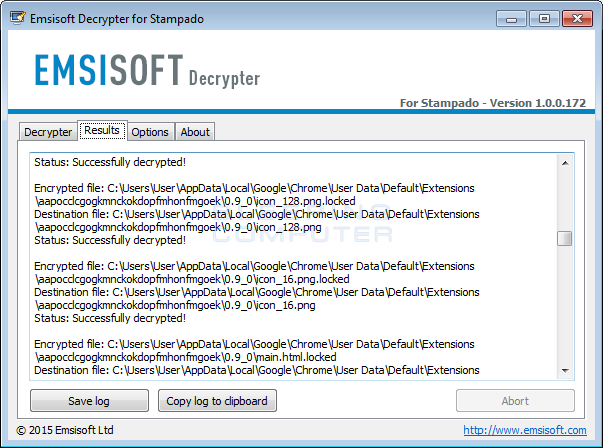This screenshot has width=603, height=448.
Task: Click the scrollbar up arrow in log
Action: click(x=565, y=163)
